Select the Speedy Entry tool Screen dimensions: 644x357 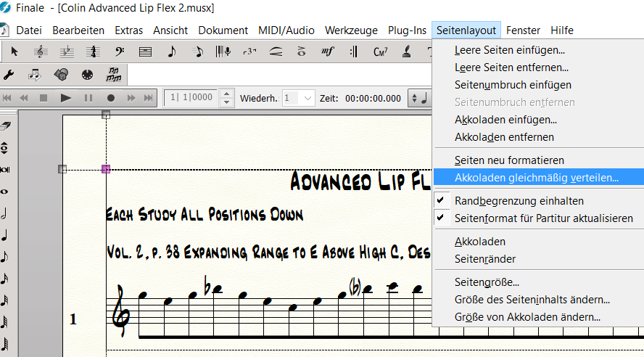pos(198,52)
